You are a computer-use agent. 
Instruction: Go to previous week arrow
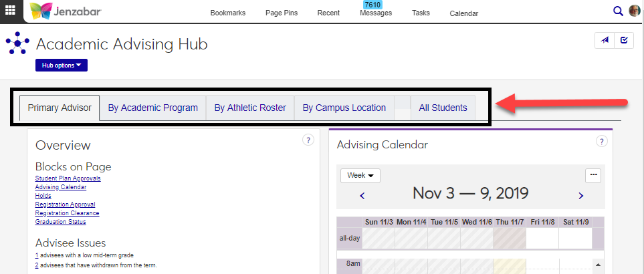[x=362, y=196]
